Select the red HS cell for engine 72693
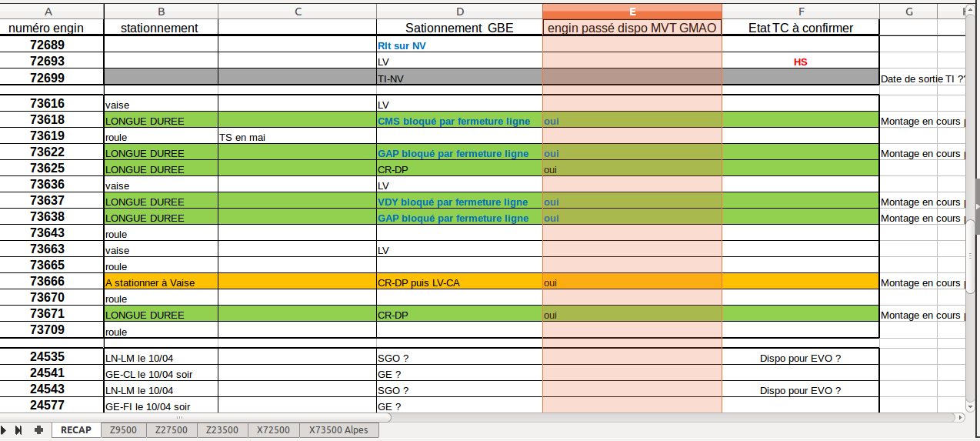The image size is (980, 441). [x=800, y=62]
